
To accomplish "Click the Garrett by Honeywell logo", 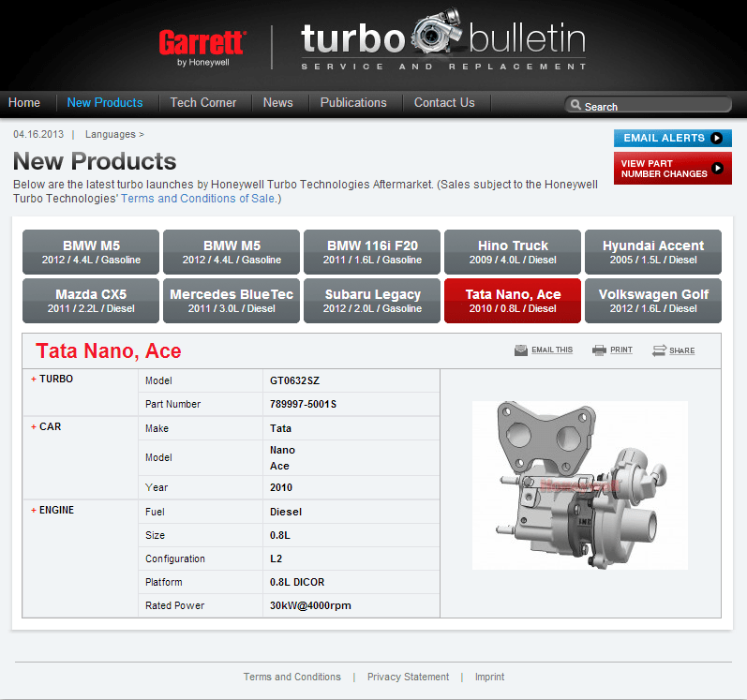I will 202,48.
